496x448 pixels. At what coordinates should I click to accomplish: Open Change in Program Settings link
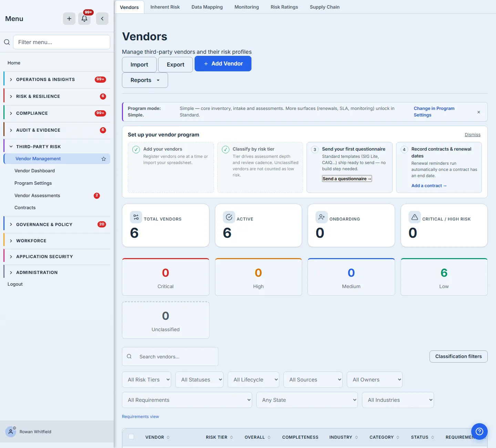tap(434, 112)
